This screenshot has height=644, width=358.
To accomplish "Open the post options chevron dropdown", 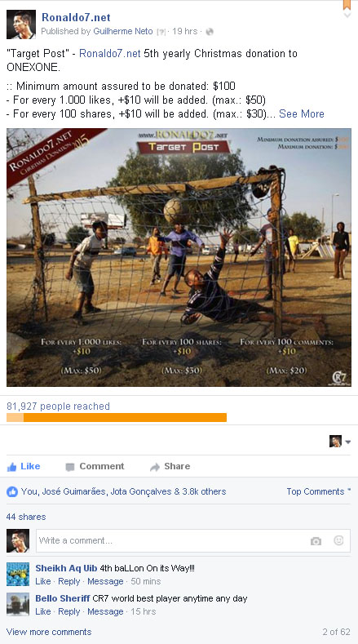I will click(347, 16).
